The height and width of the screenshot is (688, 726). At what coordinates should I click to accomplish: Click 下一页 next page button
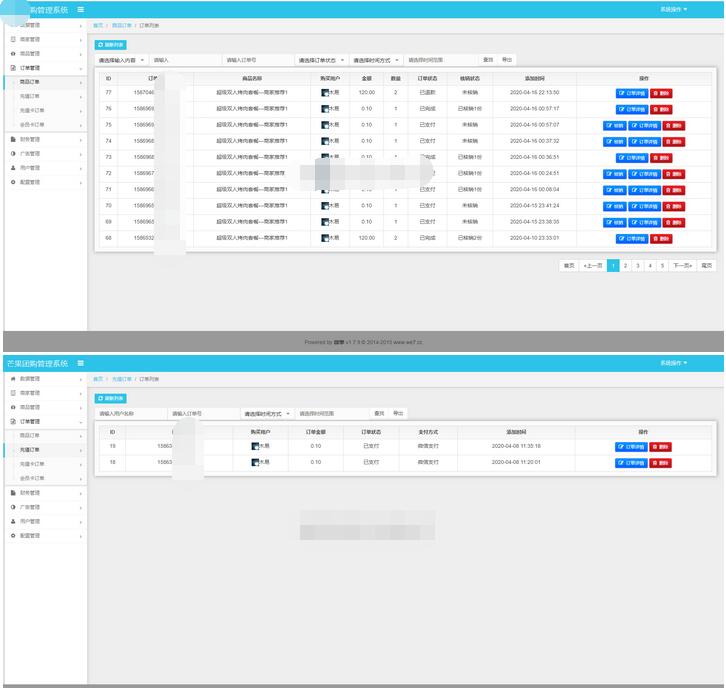pyautogui.click(x=682, y=266)
